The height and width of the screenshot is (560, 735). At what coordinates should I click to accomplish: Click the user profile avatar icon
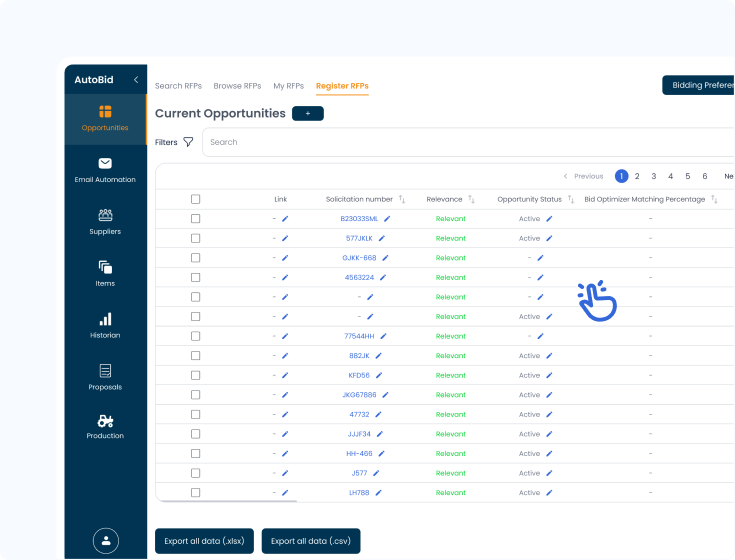[106, 540]
